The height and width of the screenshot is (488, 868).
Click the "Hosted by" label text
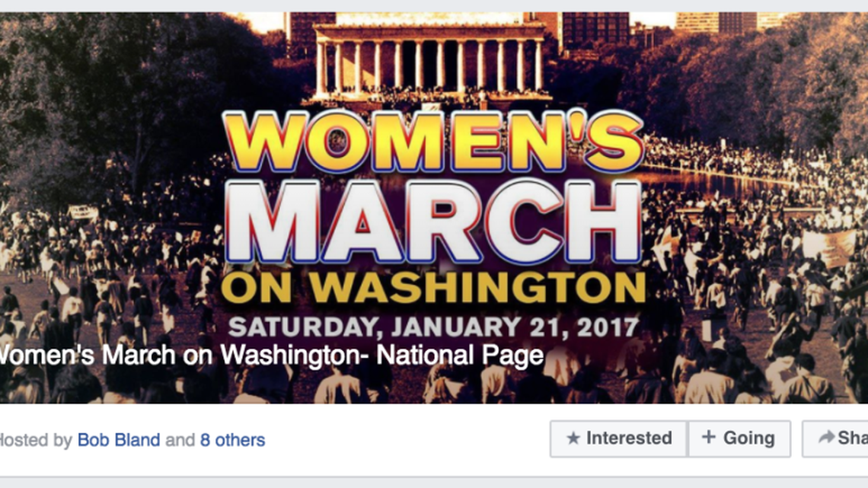[x=34, y=440]
